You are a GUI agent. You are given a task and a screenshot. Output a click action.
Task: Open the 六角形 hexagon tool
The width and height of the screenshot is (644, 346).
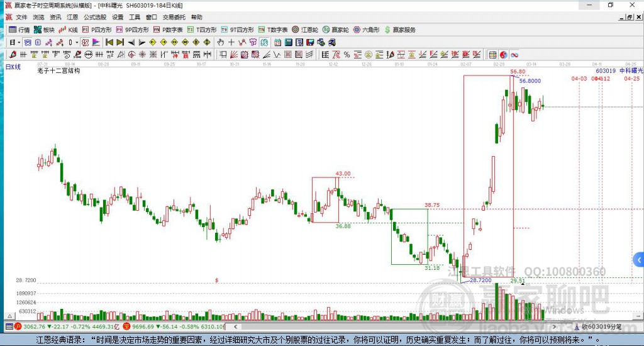click(x=367, y=30)
